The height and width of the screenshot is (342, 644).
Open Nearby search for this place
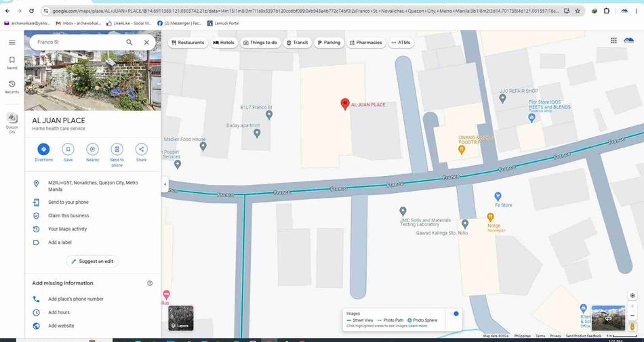point(92,150)
